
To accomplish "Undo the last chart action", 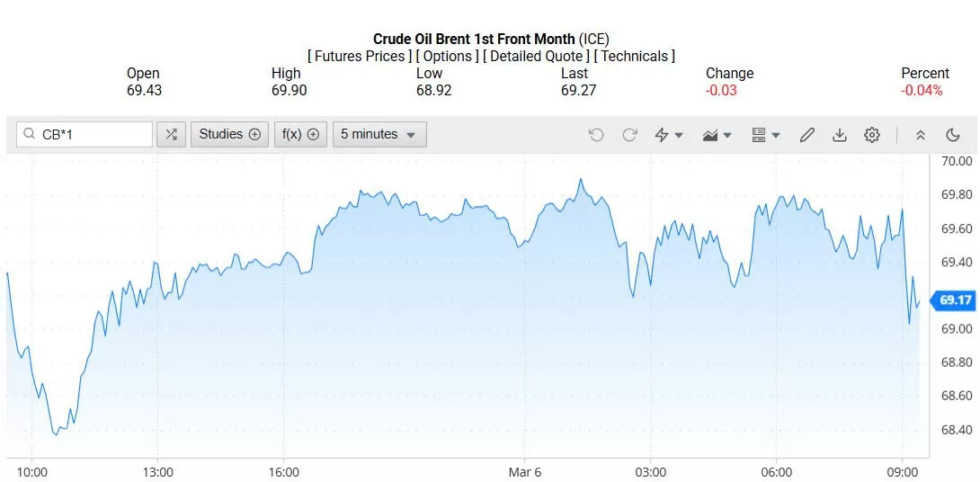I will [x=596, y=135].
